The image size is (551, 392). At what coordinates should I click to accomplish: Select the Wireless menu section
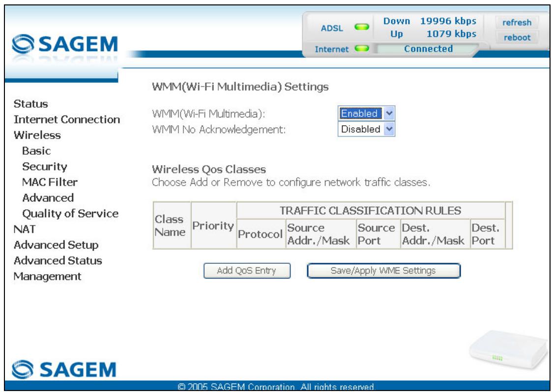(37, 135)
